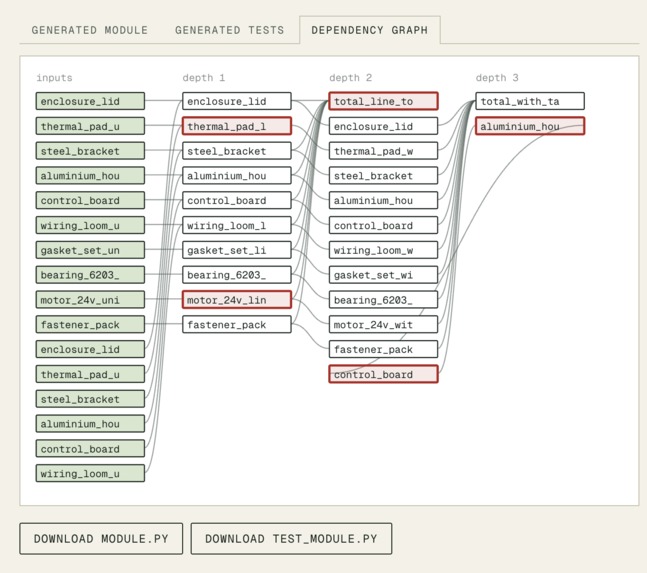This screenshot has height=573, width=647.
Task: Switch to the Generated Module tab
Action: (90, 30)
